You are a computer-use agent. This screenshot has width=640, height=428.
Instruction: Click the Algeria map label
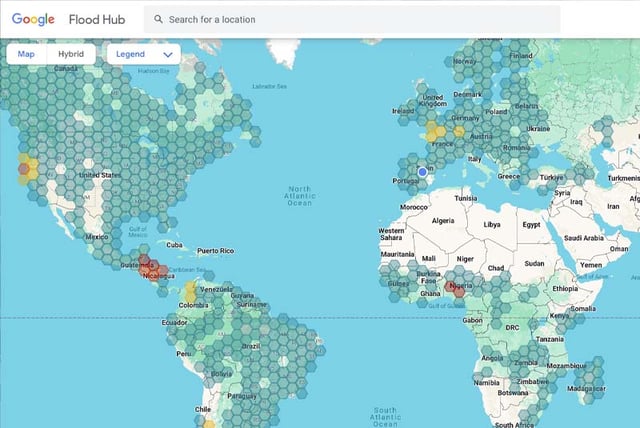pos(443,221)
